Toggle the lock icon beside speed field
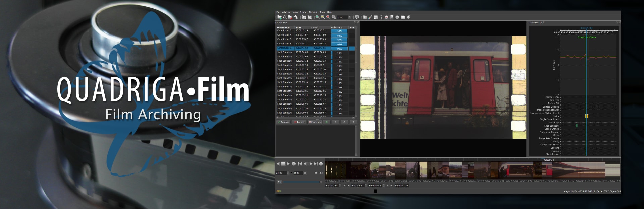 pos(305,173)
